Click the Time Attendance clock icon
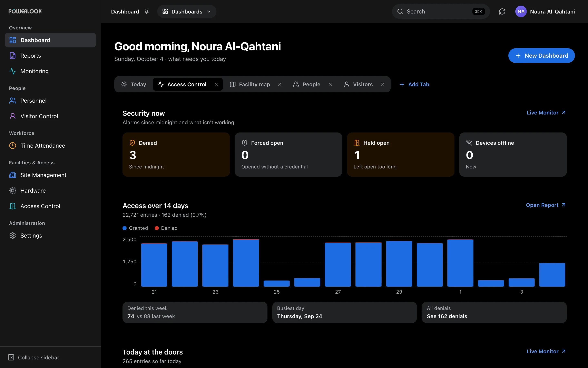Screen dimensions: 588x368 13,146
